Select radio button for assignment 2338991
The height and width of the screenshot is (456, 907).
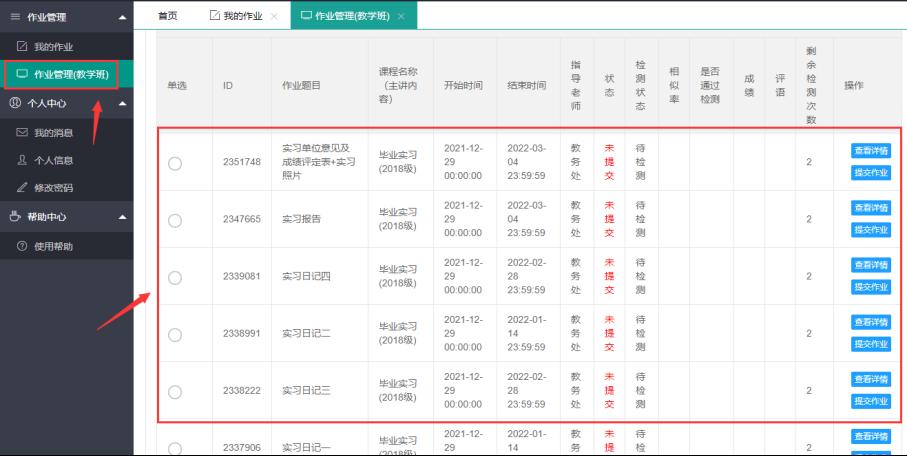pyautogui.click(x=175, y=334)
